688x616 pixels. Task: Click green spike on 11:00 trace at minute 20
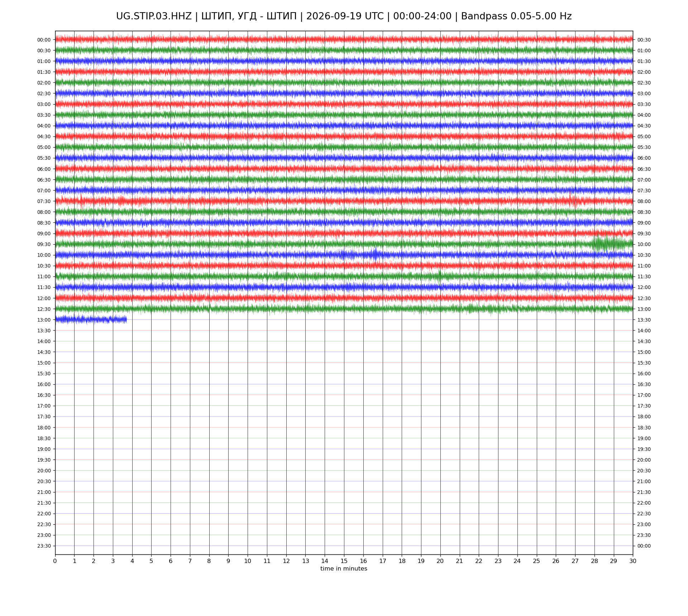(x=440, y=276)
